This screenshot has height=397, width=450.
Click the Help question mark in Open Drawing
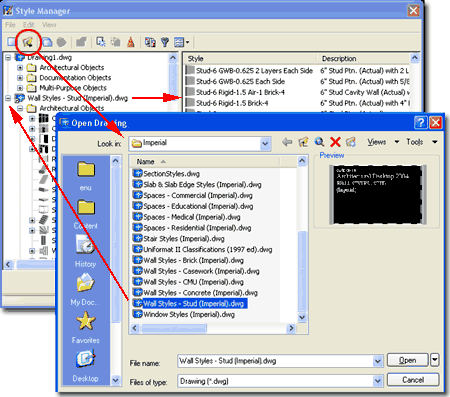pos(421,123)
